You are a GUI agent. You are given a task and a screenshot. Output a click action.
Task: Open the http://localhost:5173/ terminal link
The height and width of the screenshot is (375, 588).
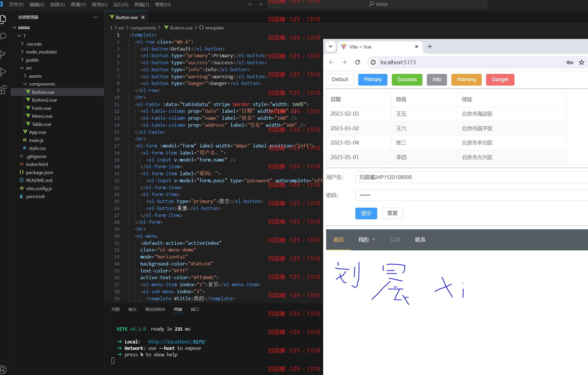tap(177, 342)
